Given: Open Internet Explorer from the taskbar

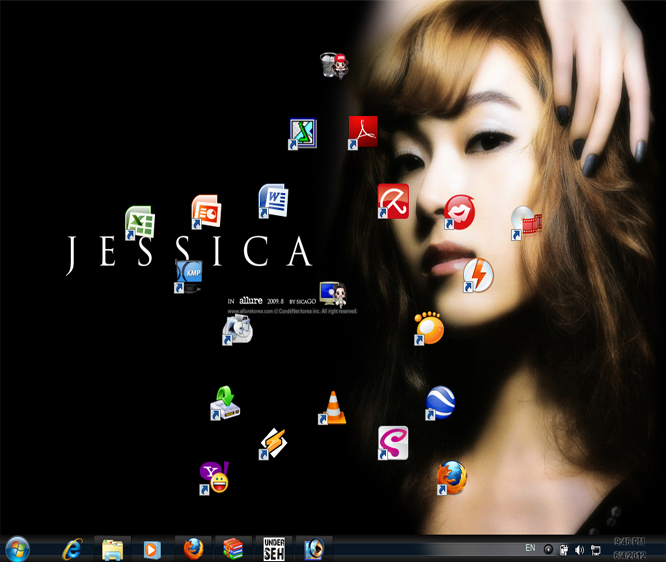Looking at the screenshot, I should (x=72, y=549).
